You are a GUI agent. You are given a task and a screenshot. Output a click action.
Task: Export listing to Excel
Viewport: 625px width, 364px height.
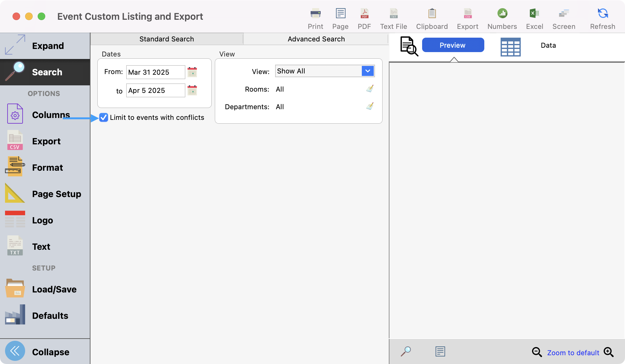tap(534, 14)
